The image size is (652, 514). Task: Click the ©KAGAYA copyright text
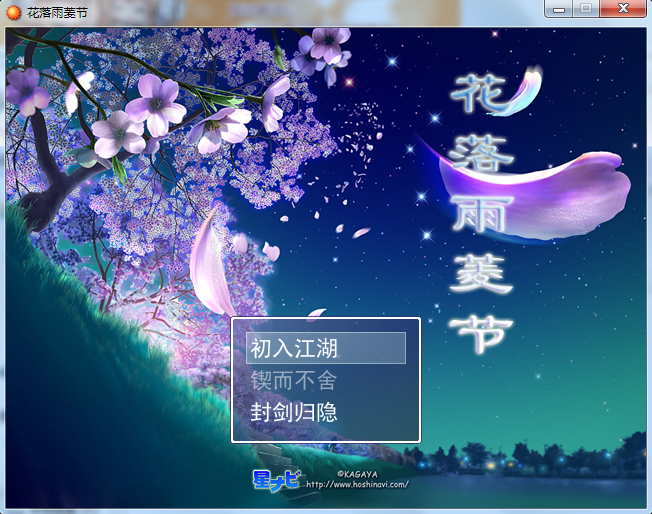coord(357,474)
